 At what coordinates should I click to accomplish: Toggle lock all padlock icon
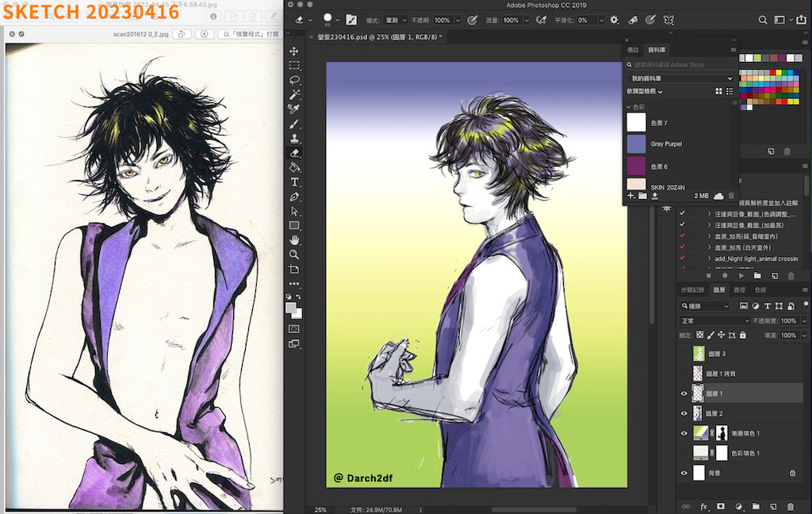click(x=743, y=336)
